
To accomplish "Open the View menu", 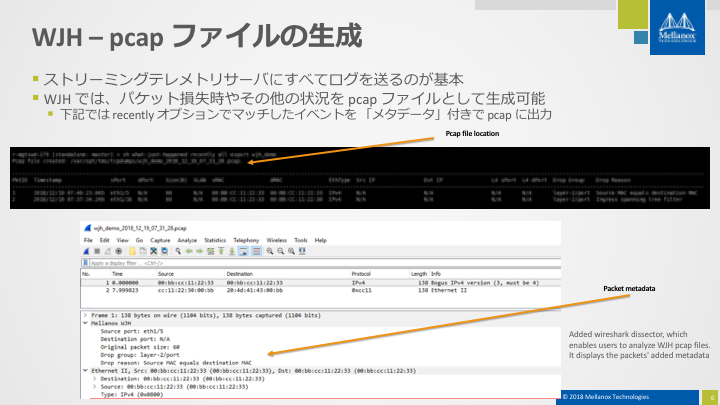I will [x=123, y=240].
